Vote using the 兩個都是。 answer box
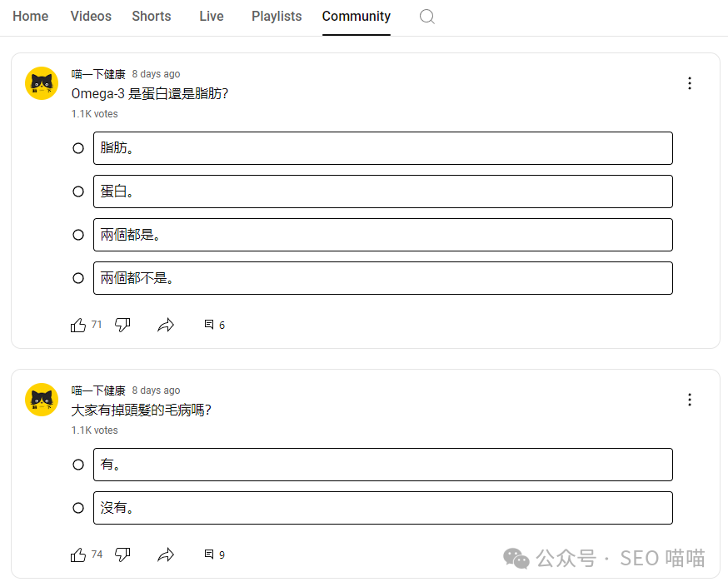Image resolution: width=728 pixels, height=587 pixels. click(383, 235)
